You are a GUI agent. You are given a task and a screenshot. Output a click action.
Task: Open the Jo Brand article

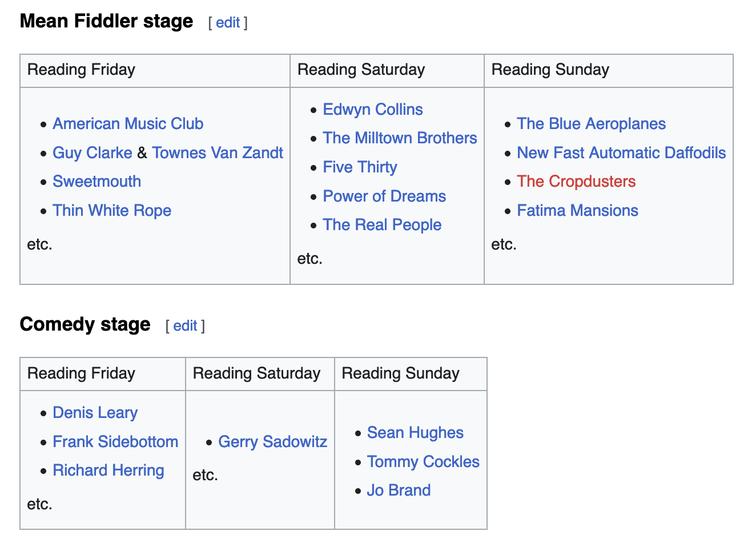(x=399, y=490)
